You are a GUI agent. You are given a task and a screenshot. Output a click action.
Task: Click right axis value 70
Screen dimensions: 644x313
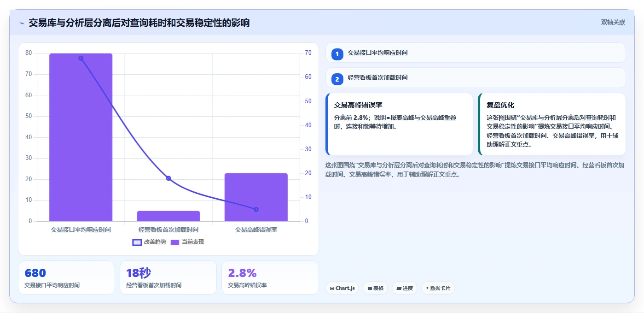[x=308, y=53]
